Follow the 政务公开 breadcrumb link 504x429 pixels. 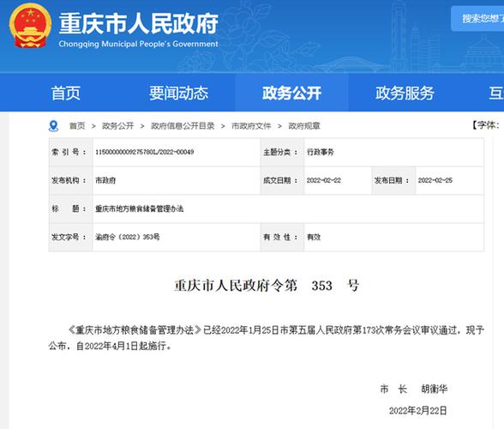click(117, 126)
